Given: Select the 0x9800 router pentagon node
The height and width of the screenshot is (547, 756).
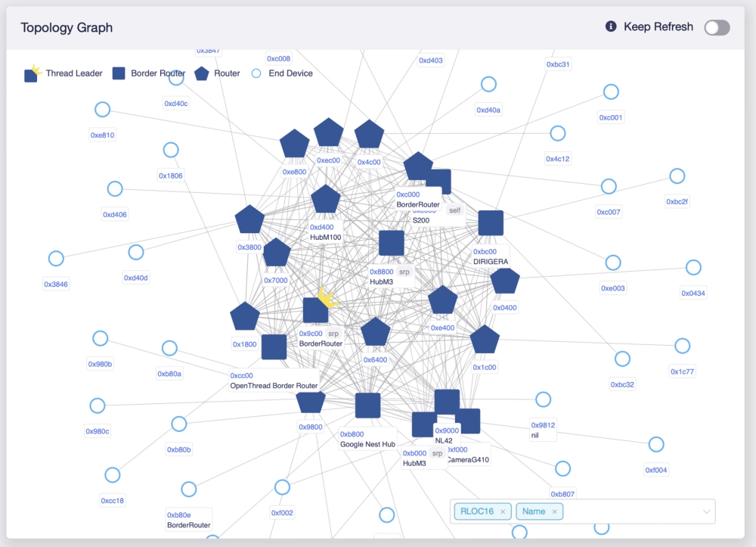Looking at the screenshot, I should click(311, 402).
